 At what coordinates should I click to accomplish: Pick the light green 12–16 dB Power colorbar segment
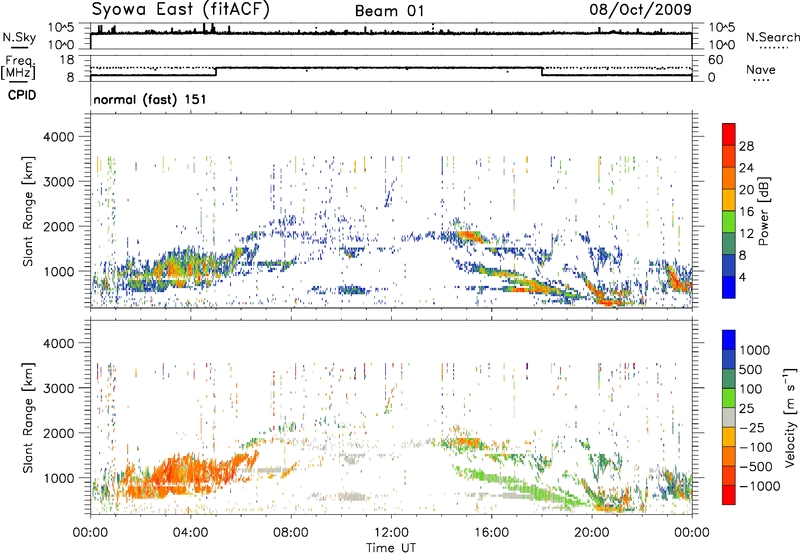click(x=729, y=221)
